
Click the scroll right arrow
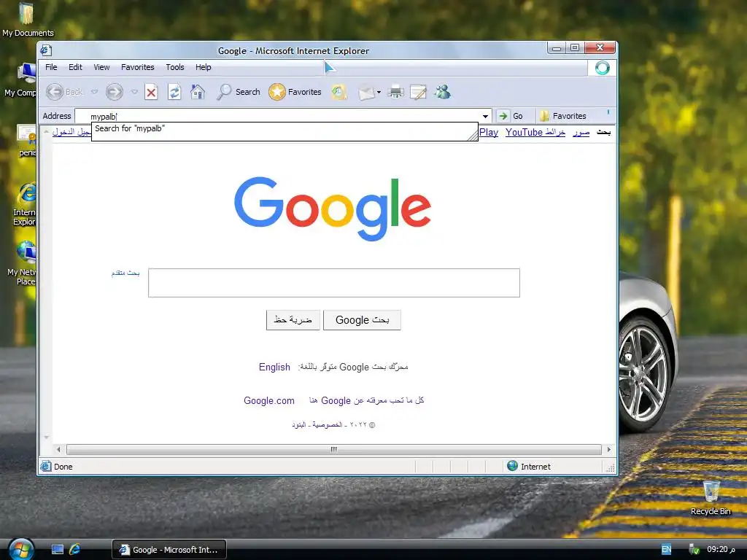click(x=608, y=449)
